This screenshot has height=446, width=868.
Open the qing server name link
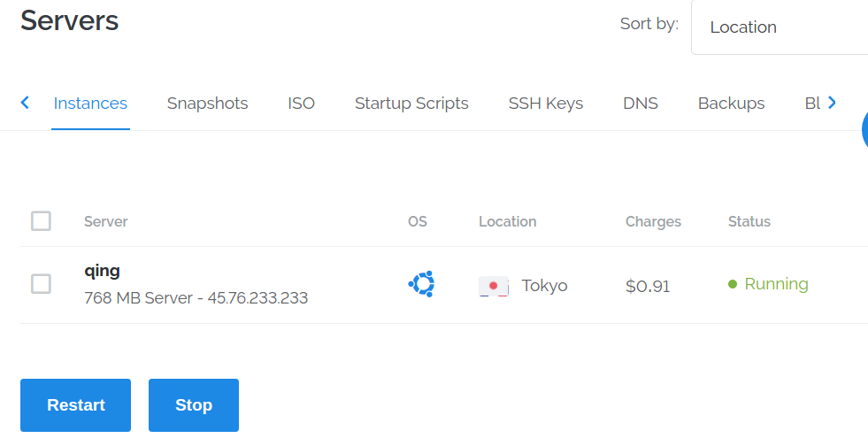(102, 271)
